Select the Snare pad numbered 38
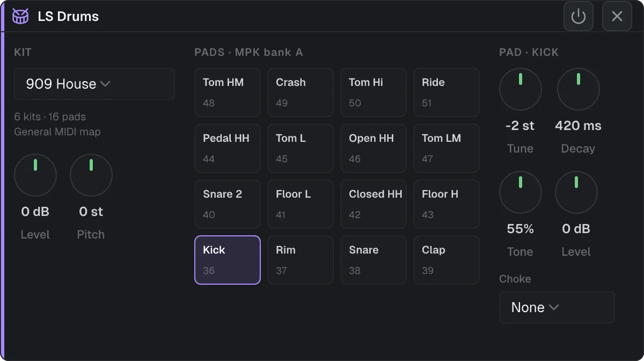Screen dimensions: 644x361 (x=374, y=260)
